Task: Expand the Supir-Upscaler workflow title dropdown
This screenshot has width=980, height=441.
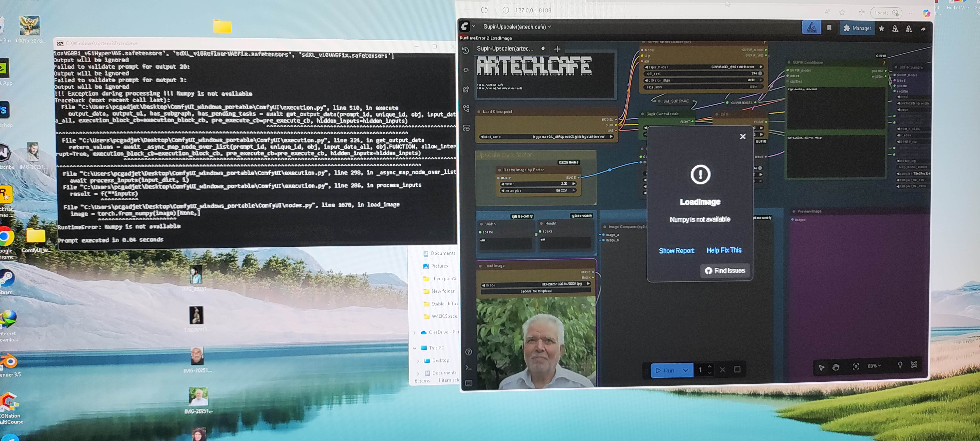Action: 549,27
